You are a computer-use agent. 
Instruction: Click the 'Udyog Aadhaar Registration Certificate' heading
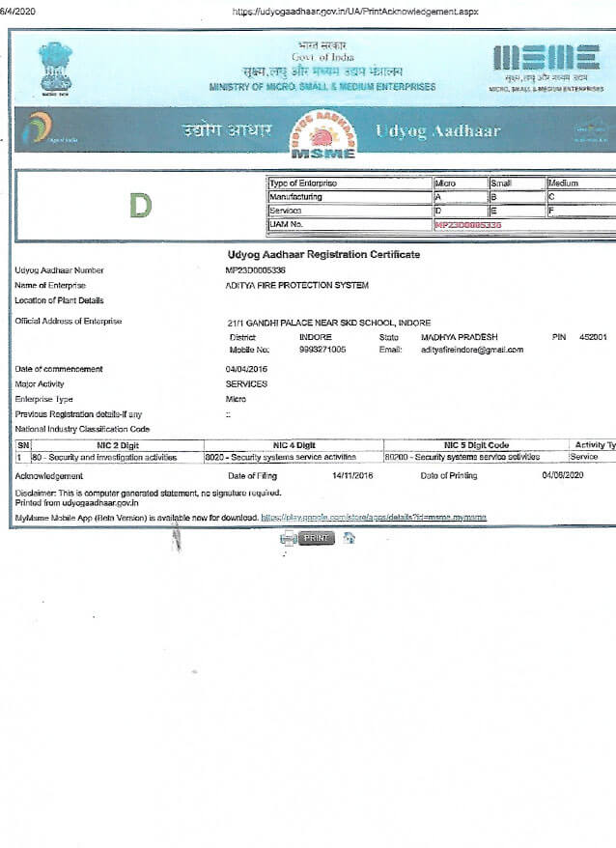(x=324, y=254)
